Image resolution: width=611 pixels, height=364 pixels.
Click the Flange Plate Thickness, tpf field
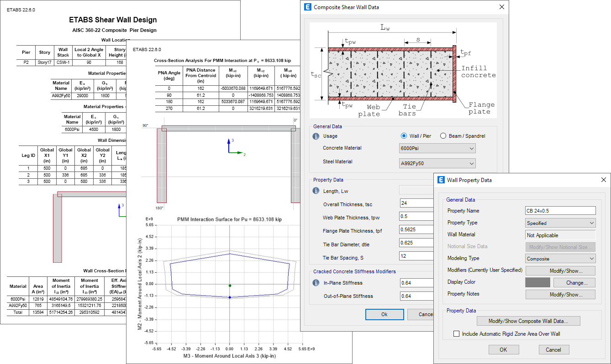416,229
